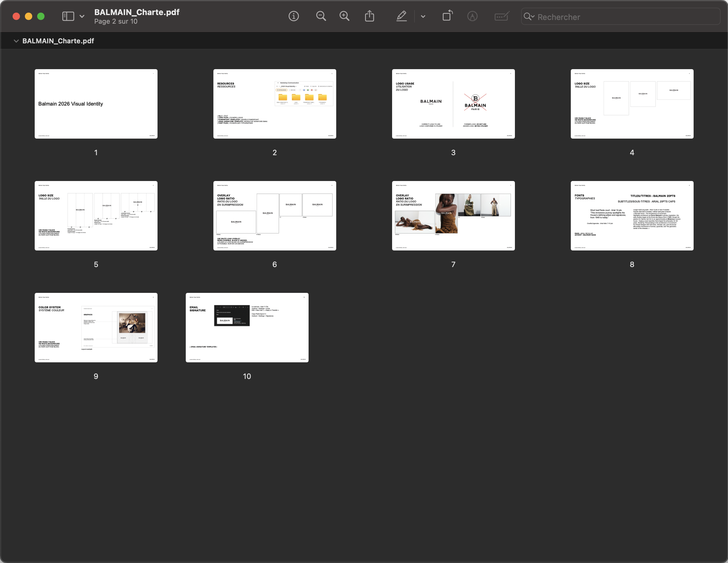The width and height of the screenshot is (728, 563).
Task: Click the page number label 5
Action: tap(96, 265)
